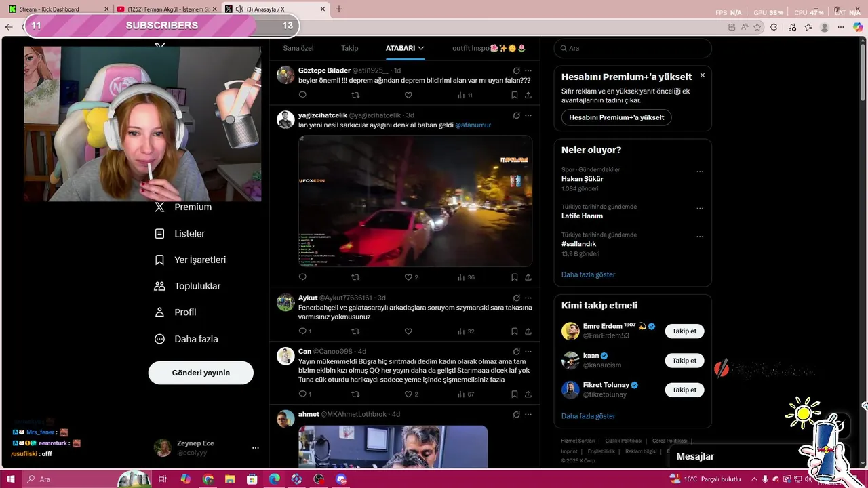
Task: Repost Can's post
Action: (355, 394)
